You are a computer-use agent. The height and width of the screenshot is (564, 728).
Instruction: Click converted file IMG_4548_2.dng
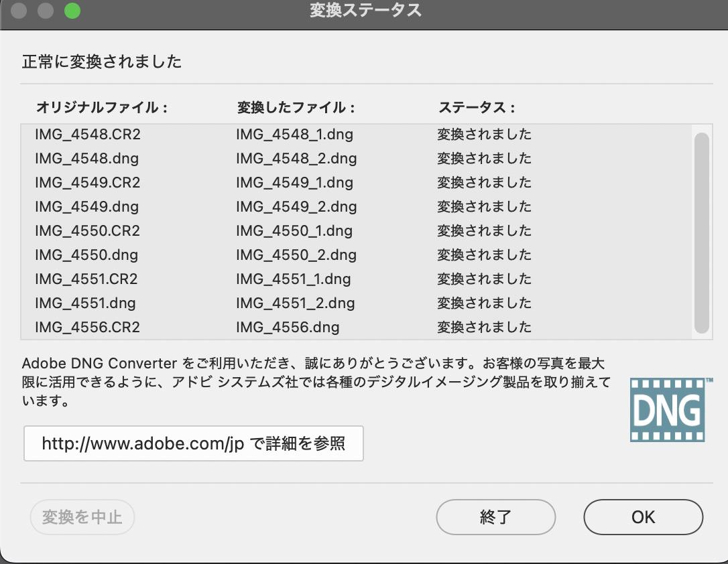297,159
